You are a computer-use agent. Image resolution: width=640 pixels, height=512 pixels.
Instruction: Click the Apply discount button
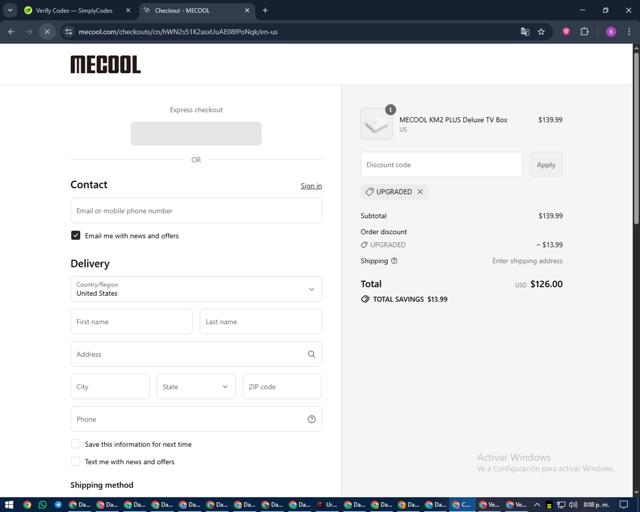(x=546, y=165)
